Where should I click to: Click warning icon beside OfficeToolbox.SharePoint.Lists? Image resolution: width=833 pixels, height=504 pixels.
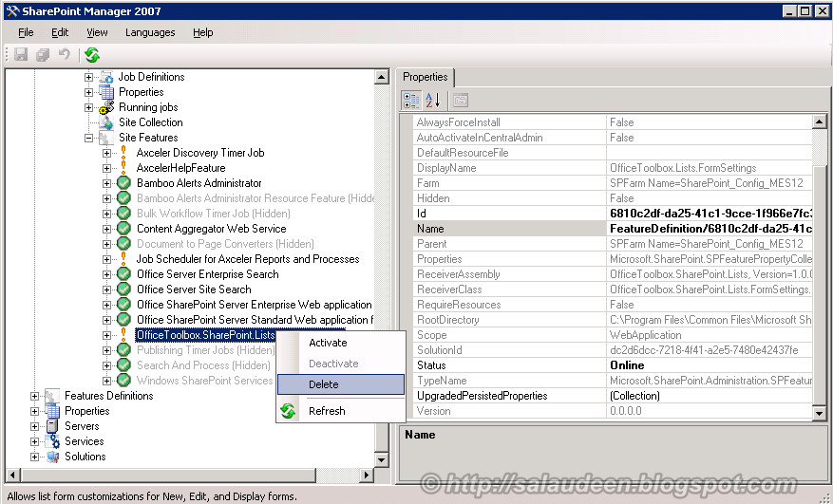(123, 335)
